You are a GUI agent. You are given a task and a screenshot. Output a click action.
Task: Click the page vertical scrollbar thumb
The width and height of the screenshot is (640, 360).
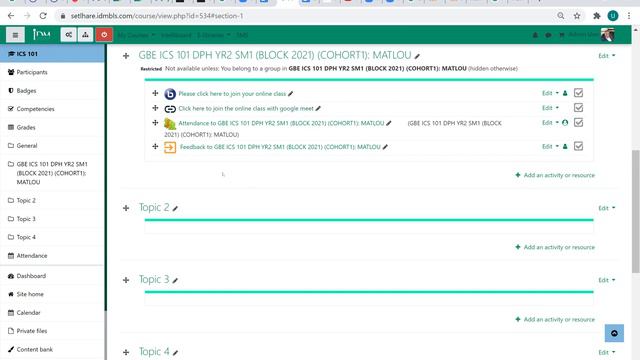coord(636,211)
